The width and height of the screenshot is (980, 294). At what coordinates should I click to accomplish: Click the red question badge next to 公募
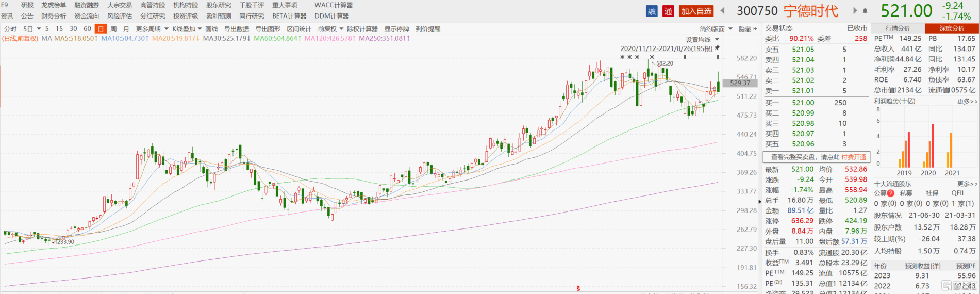891,193
